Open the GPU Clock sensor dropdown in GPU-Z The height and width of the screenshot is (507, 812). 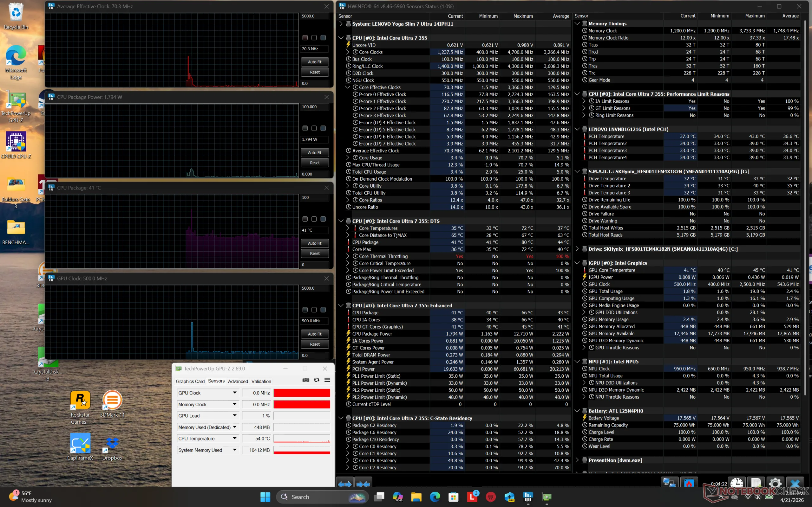point(234,393)
